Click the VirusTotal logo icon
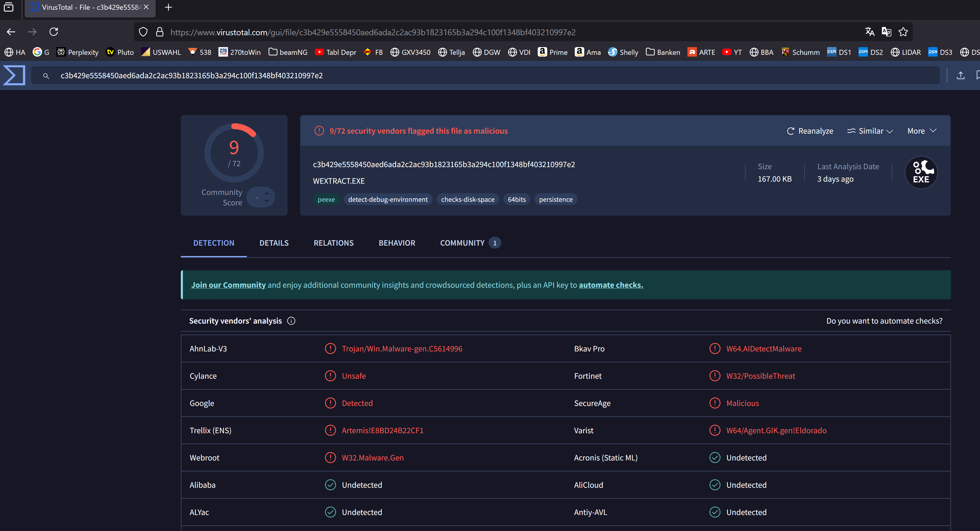The width and height of the screenshot is (980, 531). (14, 75)
